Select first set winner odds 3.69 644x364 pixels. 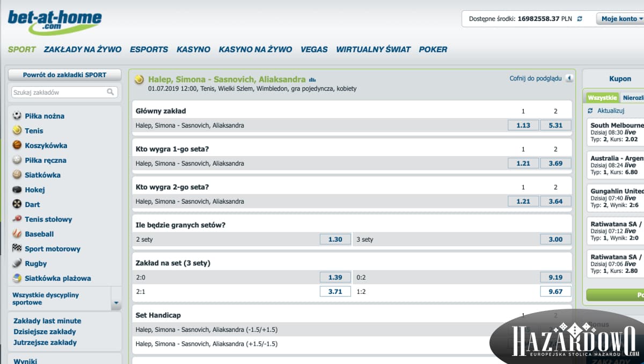point(555,164)
